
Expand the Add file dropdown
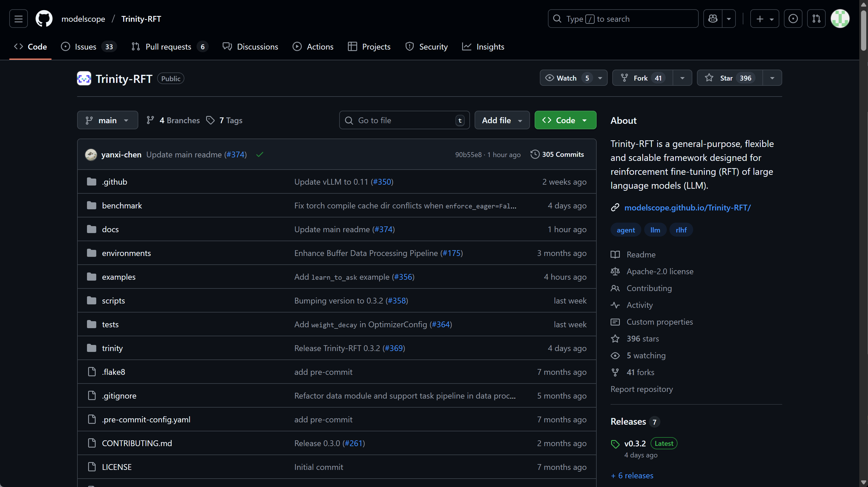point(502,120)
